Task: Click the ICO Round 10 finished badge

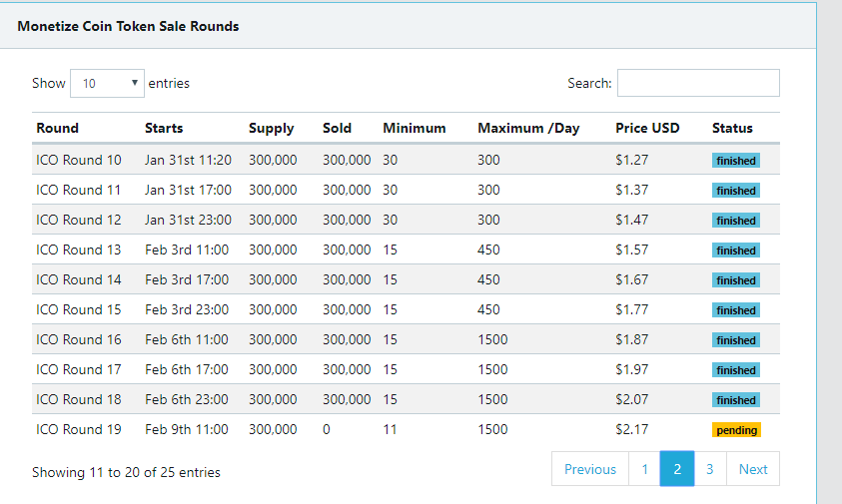Action: click(736, 161)
